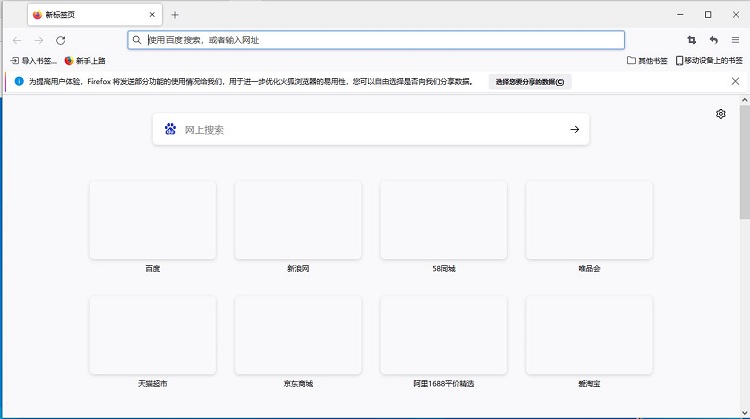The width and height of the screenshot is (750, 419).
Task: Focus the address bar input
Action: point(376,40)
